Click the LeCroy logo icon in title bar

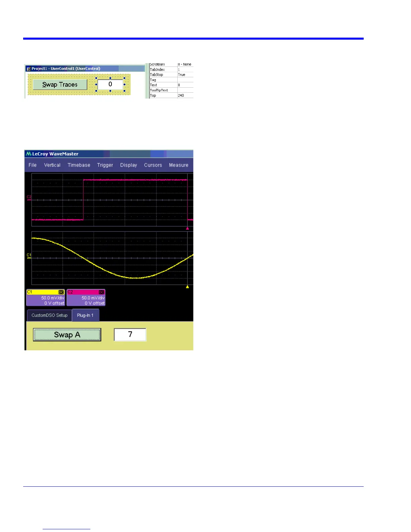[x=29, y=154]
